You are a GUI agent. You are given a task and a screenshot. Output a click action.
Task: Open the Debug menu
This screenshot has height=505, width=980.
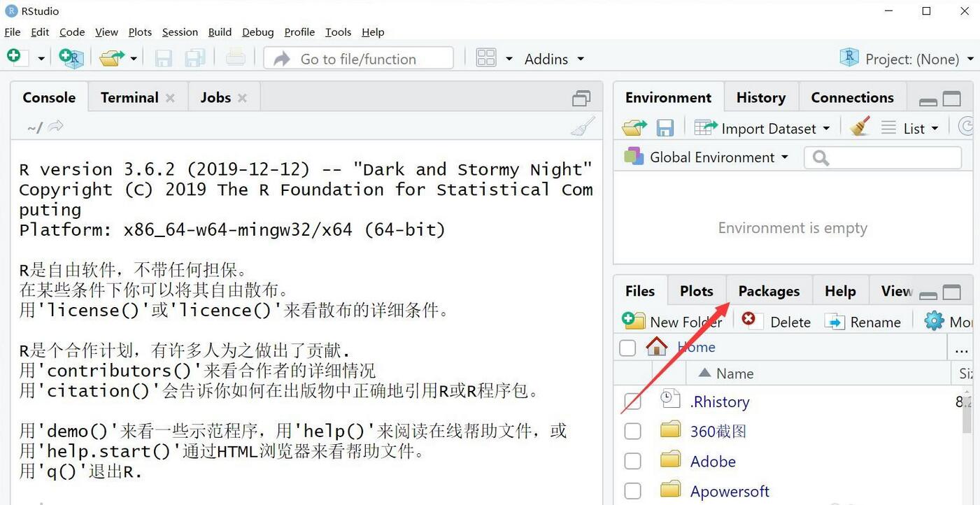(258, 32)
